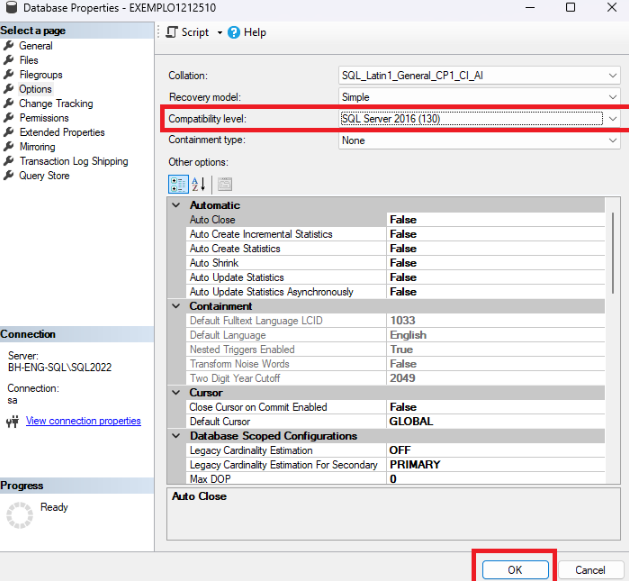Click the wrench icon beside Extended Properties
Image resolution: width=629 pixels, height=581 pixels.
[x=8, y=132]
